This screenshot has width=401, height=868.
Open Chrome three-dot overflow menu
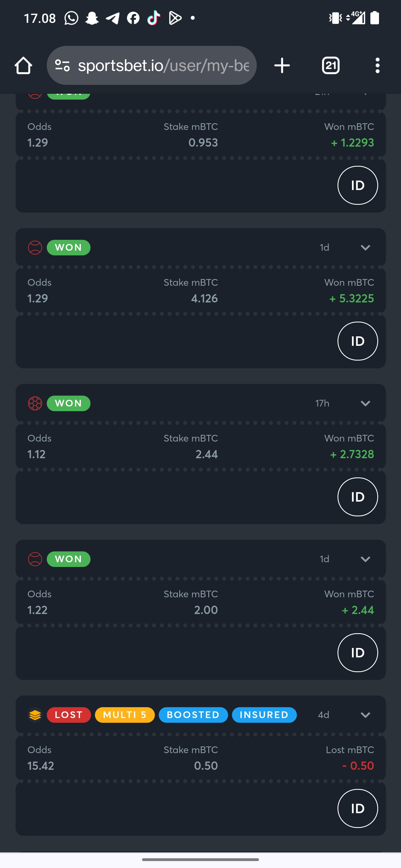(377, 65)
